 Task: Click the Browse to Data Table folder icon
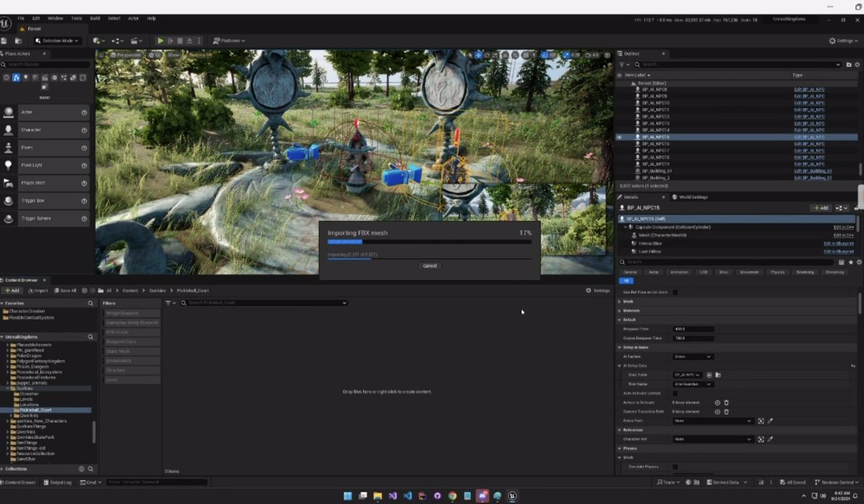pos(719,375)
